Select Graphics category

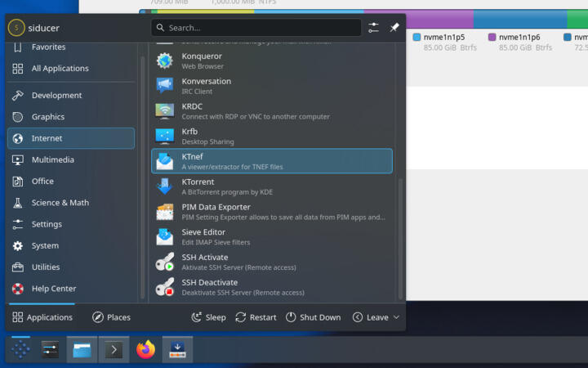point(71,117)
